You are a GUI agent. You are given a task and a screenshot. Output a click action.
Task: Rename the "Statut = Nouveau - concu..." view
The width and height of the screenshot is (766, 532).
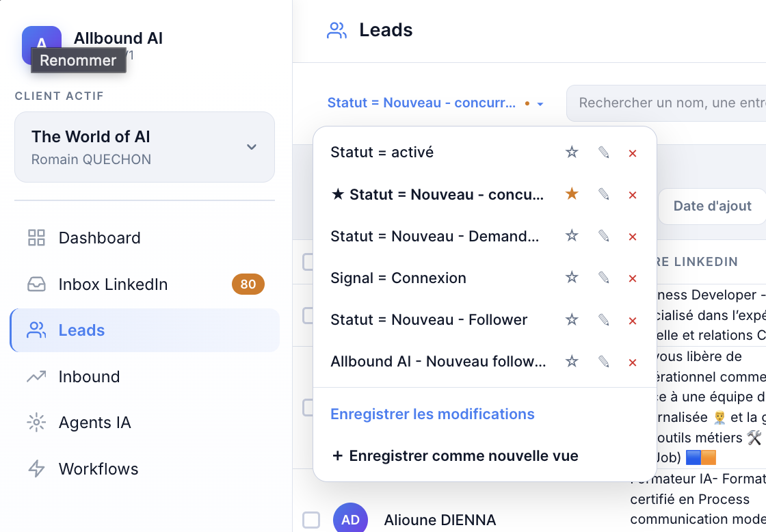point(603,194)
